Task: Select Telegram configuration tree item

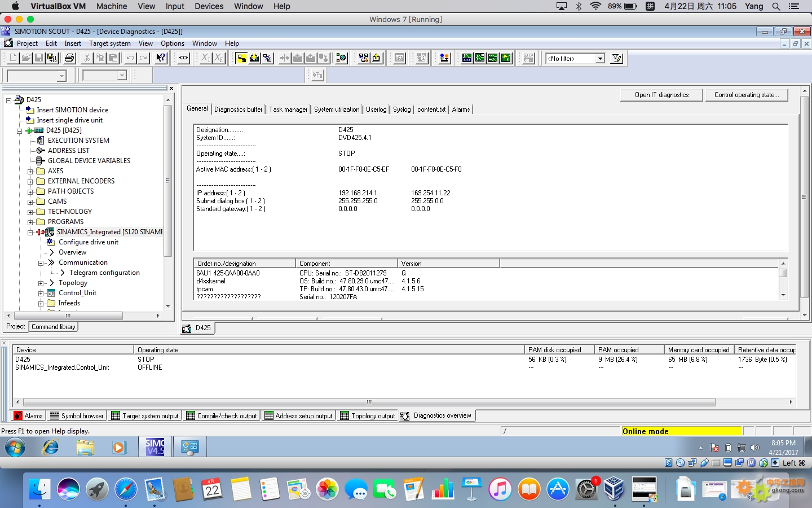Action: (x=104, y=273)
